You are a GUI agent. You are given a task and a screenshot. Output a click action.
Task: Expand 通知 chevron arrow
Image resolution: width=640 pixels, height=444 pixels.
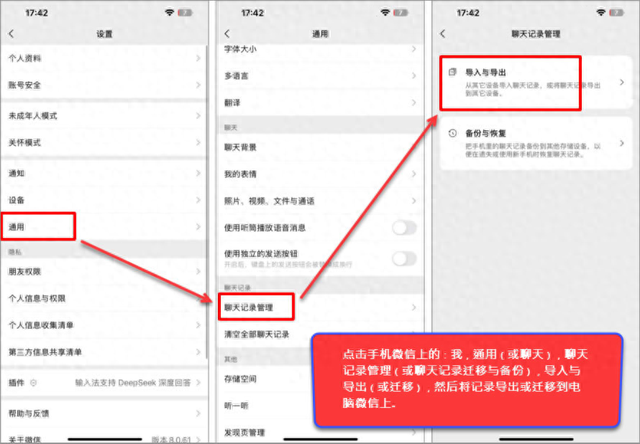[x=198, y=173]
